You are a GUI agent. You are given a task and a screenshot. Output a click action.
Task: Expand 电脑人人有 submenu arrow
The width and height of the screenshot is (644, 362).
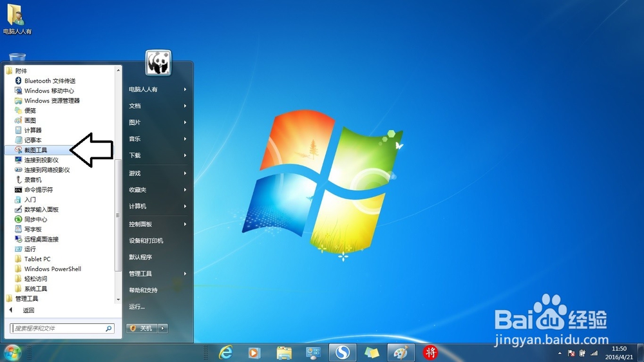click(x=185, y=89)
